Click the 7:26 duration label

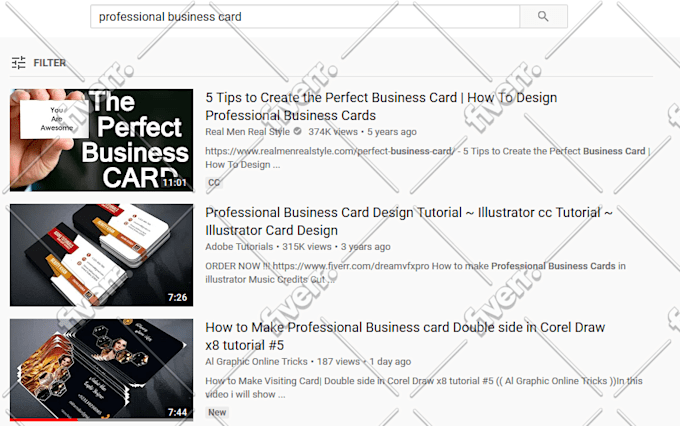[x=177, y=298]
